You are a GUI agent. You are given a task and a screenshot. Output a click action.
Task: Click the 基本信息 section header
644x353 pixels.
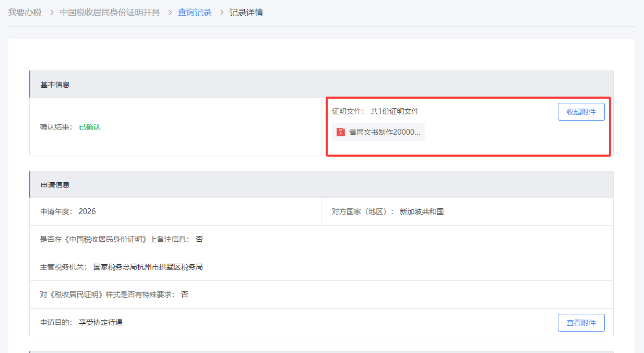(52, 84)
